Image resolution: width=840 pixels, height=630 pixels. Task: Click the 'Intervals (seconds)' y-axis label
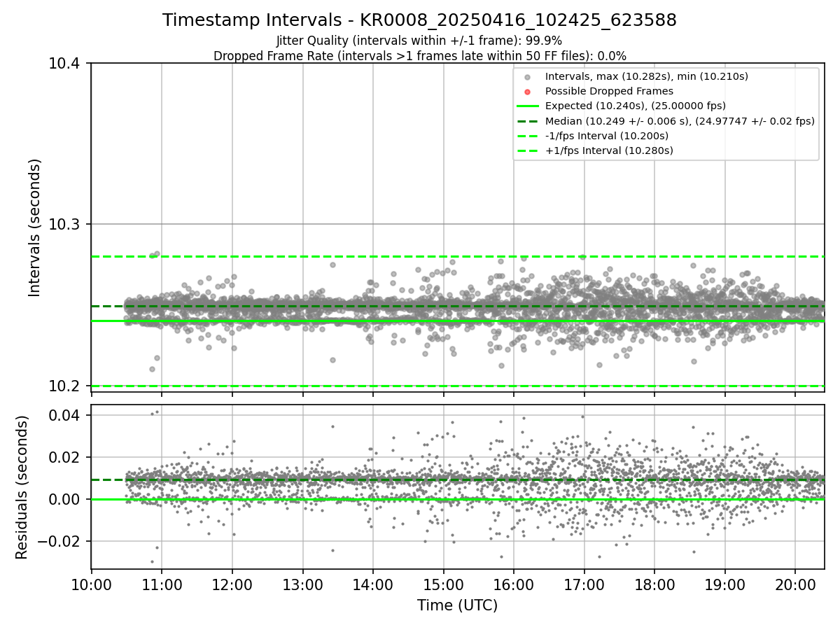(x=36, y=227)
